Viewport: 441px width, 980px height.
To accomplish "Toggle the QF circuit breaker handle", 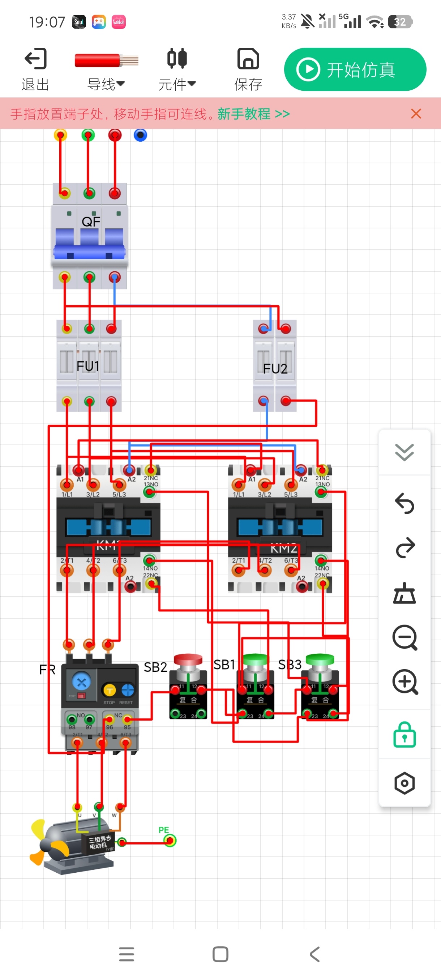I will coord(89,244).
